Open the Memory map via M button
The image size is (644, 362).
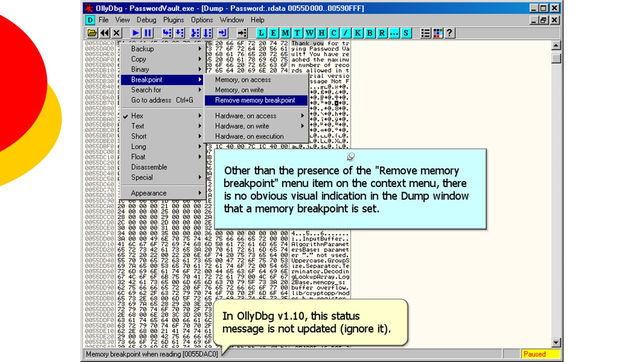[285, 33]
